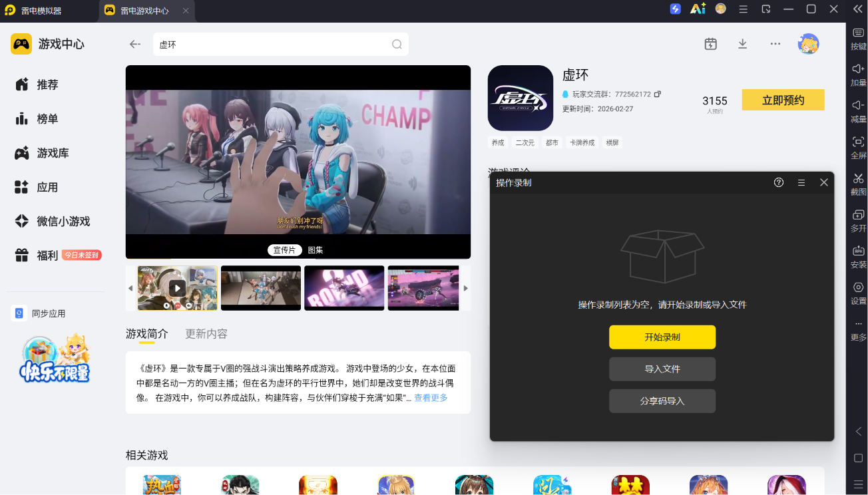Close the 操作录制 window
The width and height of the screenshot is (868, 495).
824,182
